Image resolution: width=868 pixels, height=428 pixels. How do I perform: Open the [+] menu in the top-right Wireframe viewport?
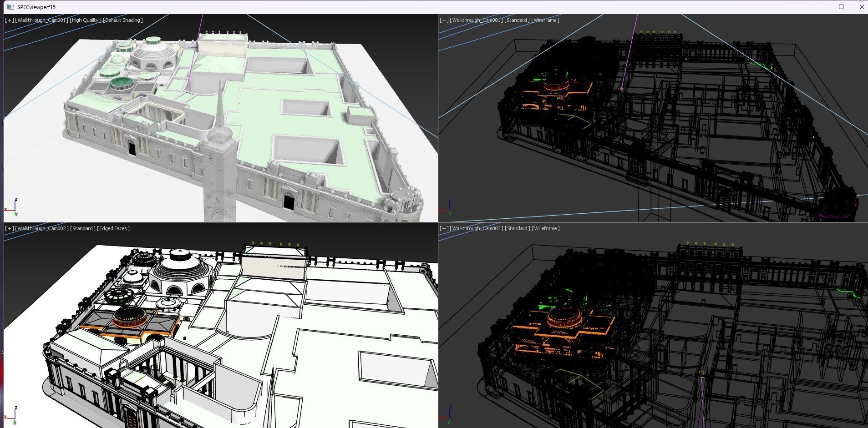pos(444,20)
